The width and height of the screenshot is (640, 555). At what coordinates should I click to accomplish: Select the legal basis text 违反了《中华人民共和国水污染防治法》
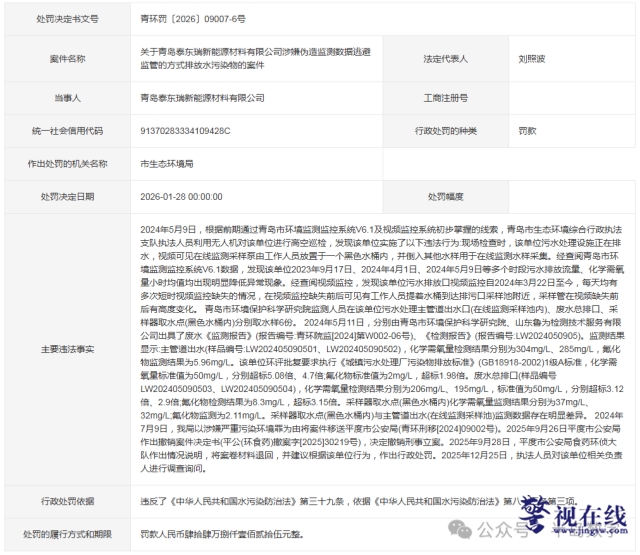(x=217, y=501)
